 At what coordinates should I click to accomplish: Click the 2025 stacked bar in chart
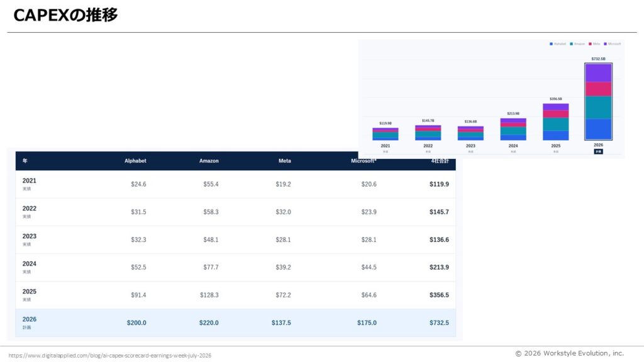coord(556,122)
